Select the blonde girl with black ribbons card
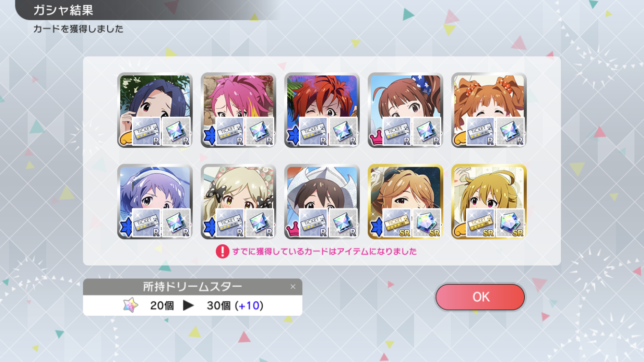The height and width of the screenshot is (362, 644). coord(238,201)
